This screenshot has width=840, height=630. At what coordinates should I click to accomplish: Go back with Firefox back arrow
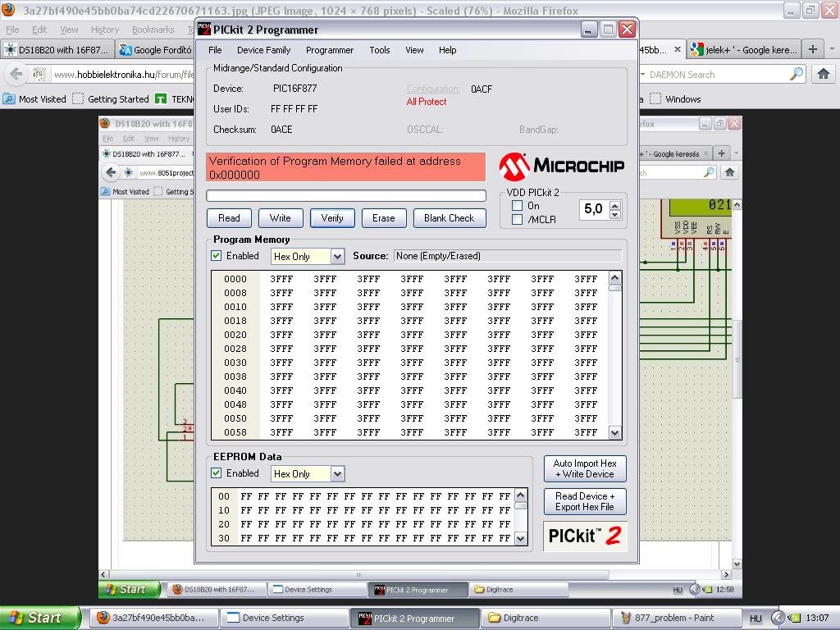tap(16, 74)
